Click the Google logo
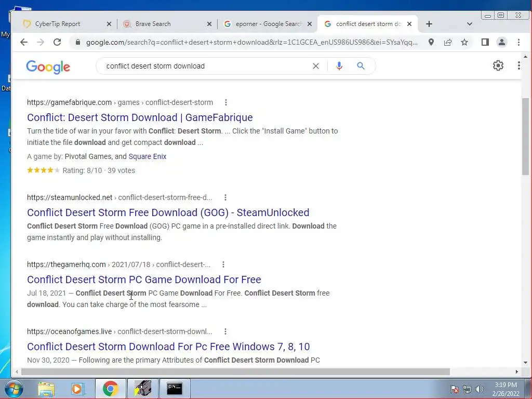The width and height of the screenshot is (532, 399). pyautogui.click(x=48, y=67)
